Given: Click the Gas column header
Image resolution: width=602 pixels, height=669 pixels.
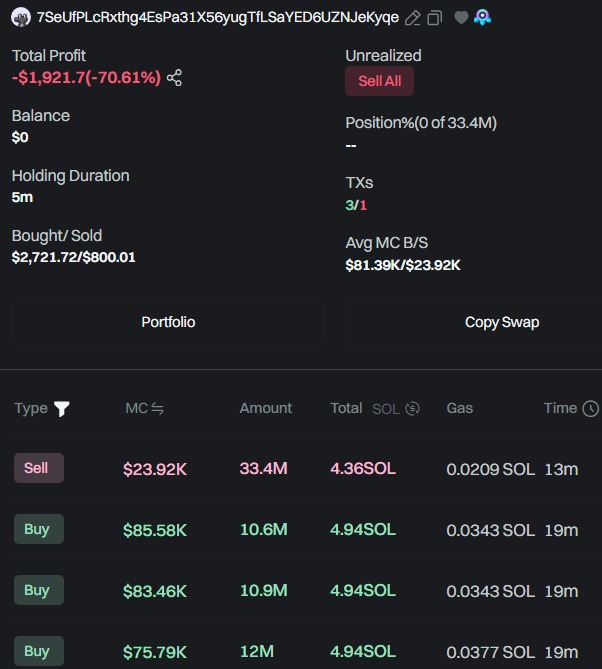Looking at the screenshot, I should [x=459, y=408].
